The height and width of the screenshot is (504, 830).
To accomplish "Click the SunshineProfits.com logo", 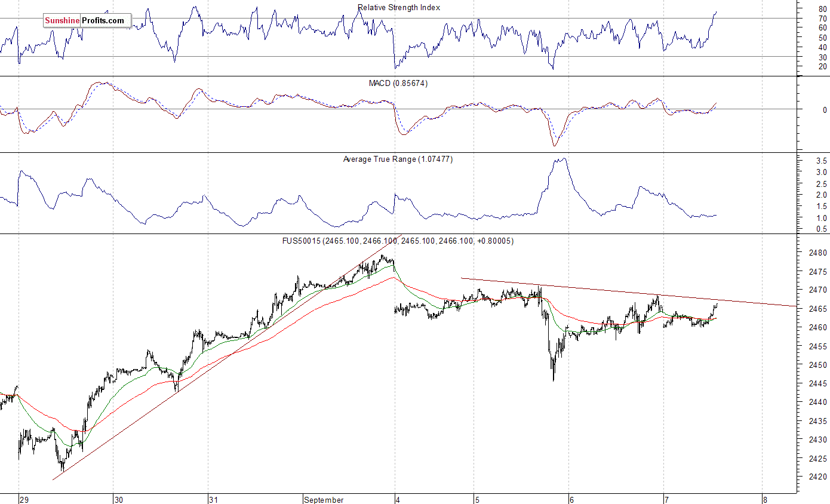I will (87, 21).
